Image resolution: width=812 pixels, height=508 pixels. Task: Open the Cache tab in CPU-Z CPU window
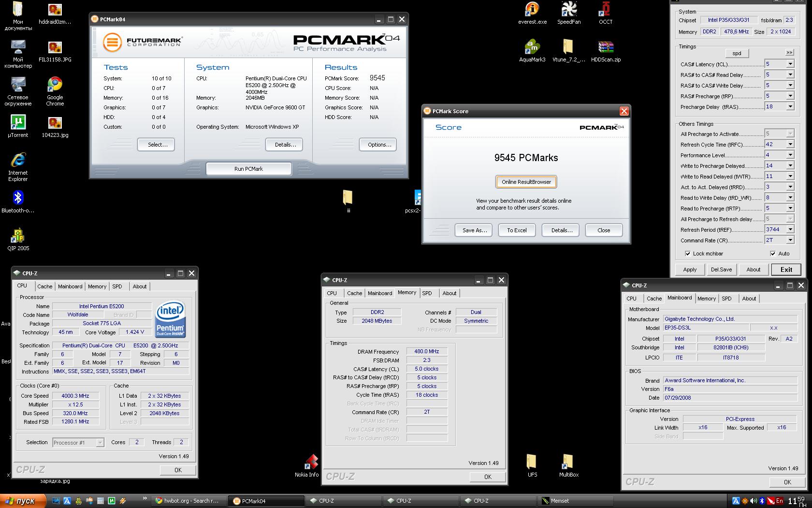[x=45, y=286]
